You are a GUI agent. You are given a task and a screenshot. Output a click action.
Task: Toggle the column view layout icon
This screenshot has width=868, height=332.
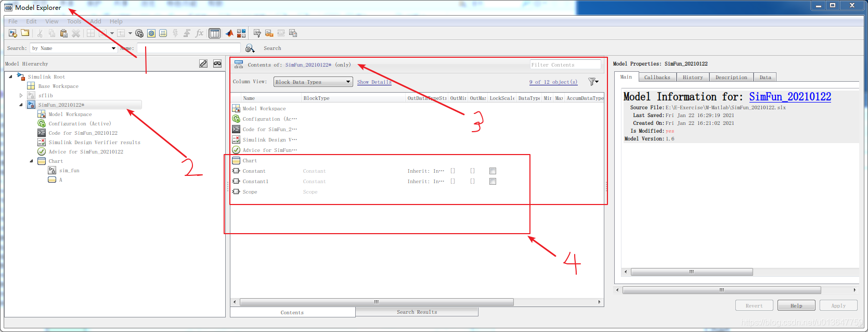[214, 33]
